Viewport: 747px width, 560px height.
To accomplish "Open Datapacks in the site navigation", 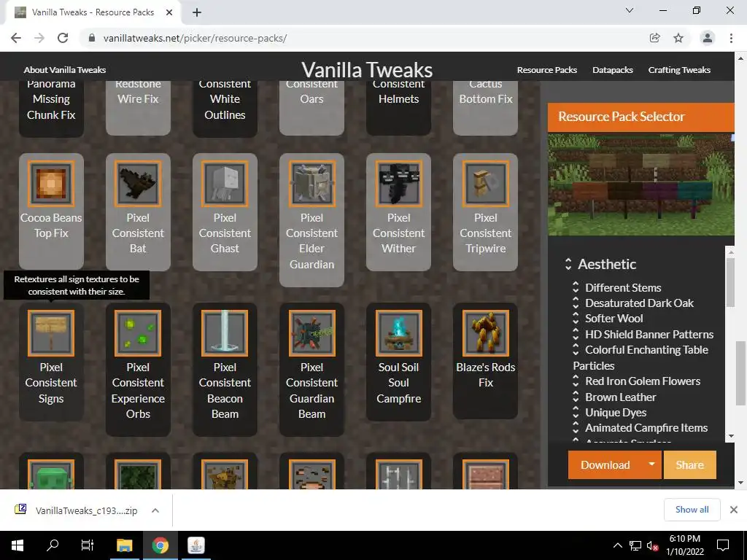I will [x=613, y=70].
